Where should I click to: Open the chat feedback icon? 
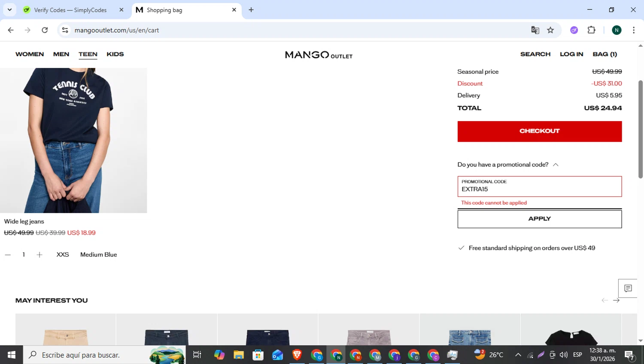(x=628, y=288)
